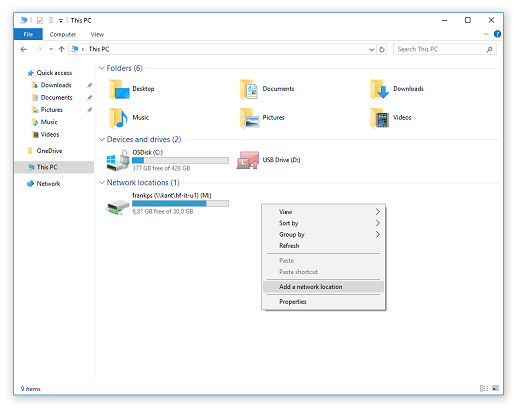The height and width of the screenshot is (409, 515).
Task: Open the Videos folder icon
Action: tap(379, 118)
